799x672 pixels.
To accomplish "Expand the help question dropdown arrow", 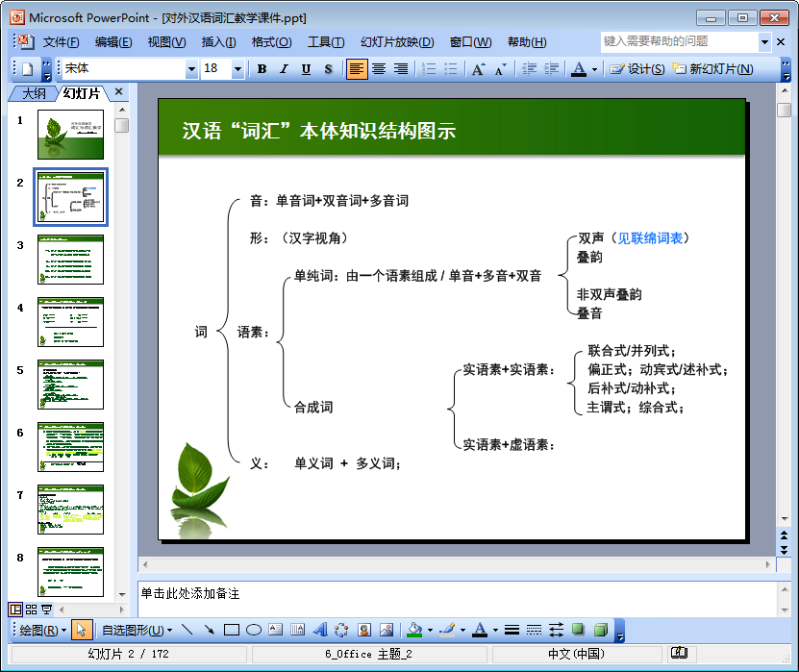I will [764, 41].
